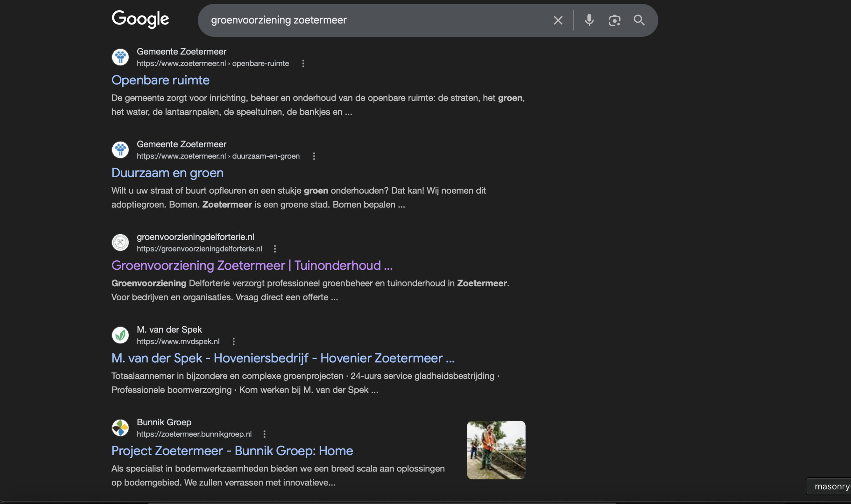Viewport: 851px width, 504px height.
Task: Click the Bunnik Groep favicon
Action: pos(120,428)
